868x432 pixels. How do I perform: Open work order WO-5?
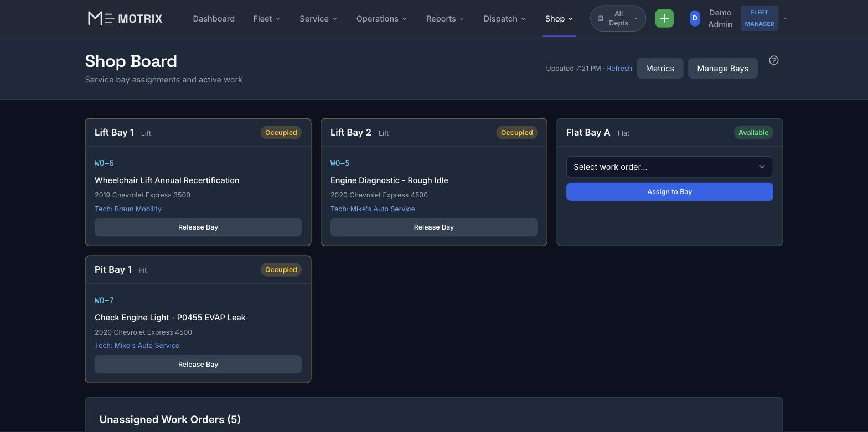[340, 163]
